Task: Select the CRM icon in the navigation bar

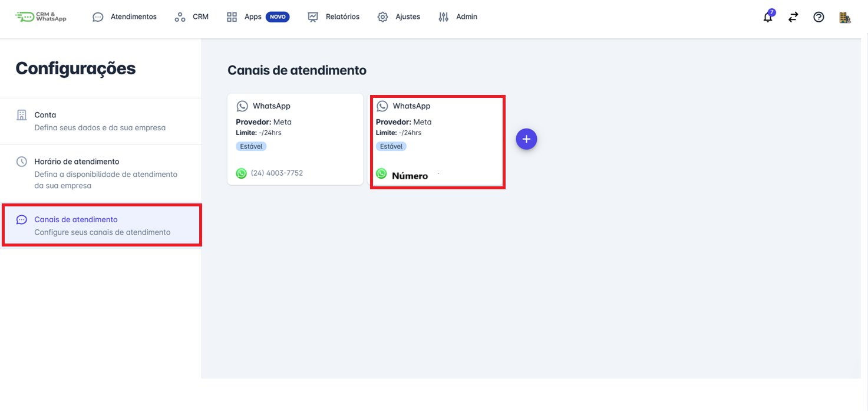Action: coord(180,17)
